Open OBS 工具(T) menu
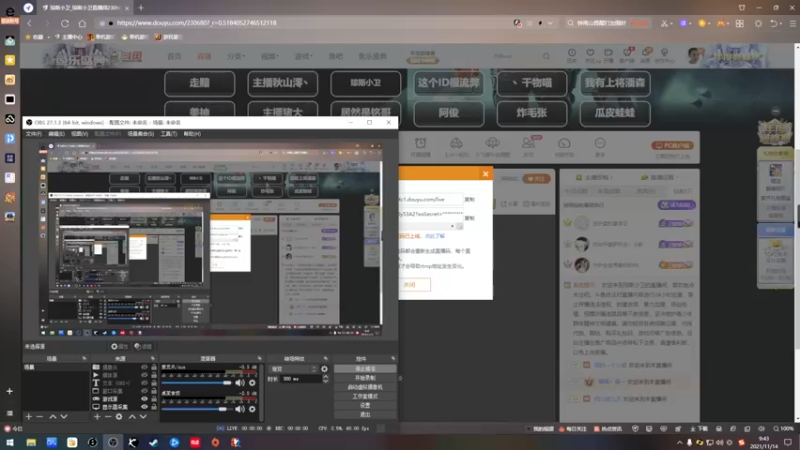This screenshot has height=450, width=800. tap(168, 134)
